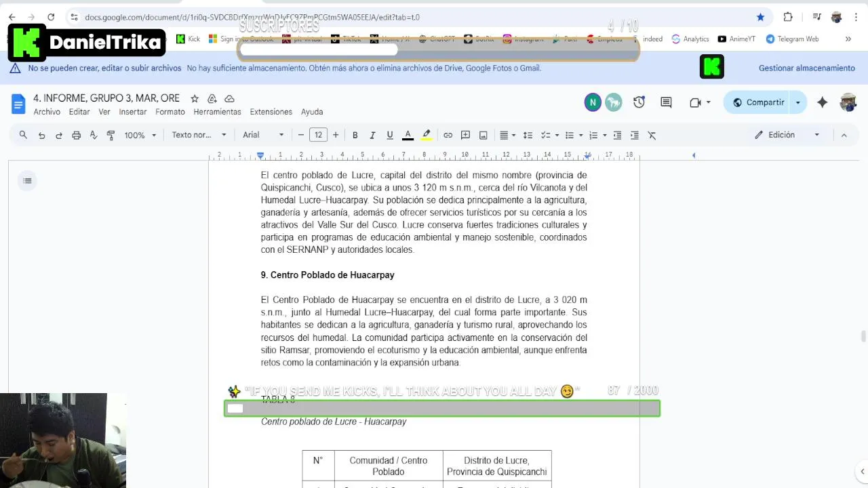Open the search menus magnifier tool

pyautogui.click(x=23, y=135)
